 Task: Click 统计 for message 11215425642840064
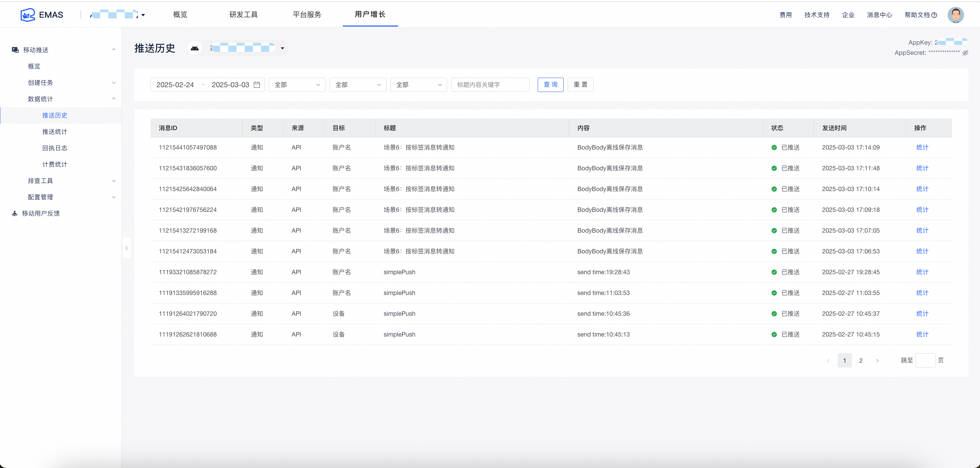(x=922, y=189)
